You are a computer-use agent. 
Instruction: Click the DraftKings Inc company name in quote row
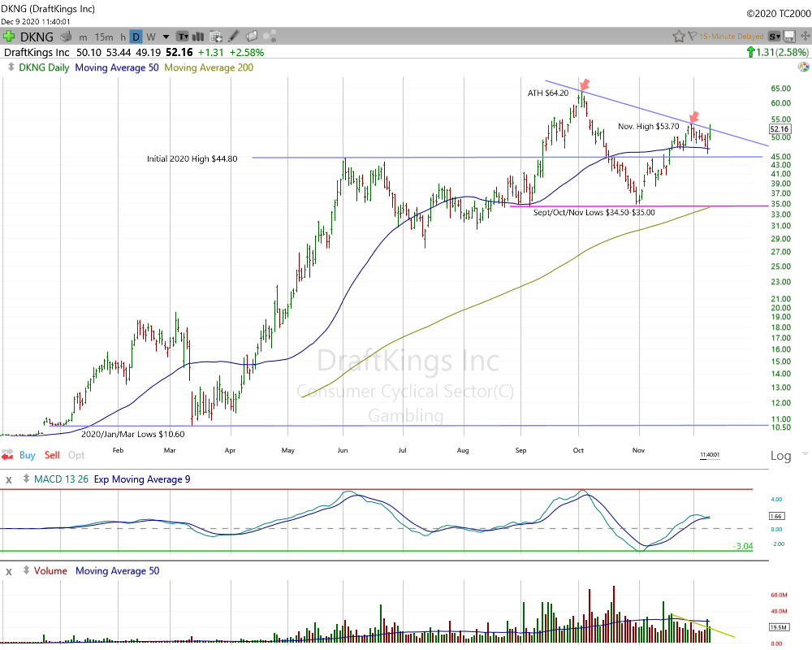(37, 52)
